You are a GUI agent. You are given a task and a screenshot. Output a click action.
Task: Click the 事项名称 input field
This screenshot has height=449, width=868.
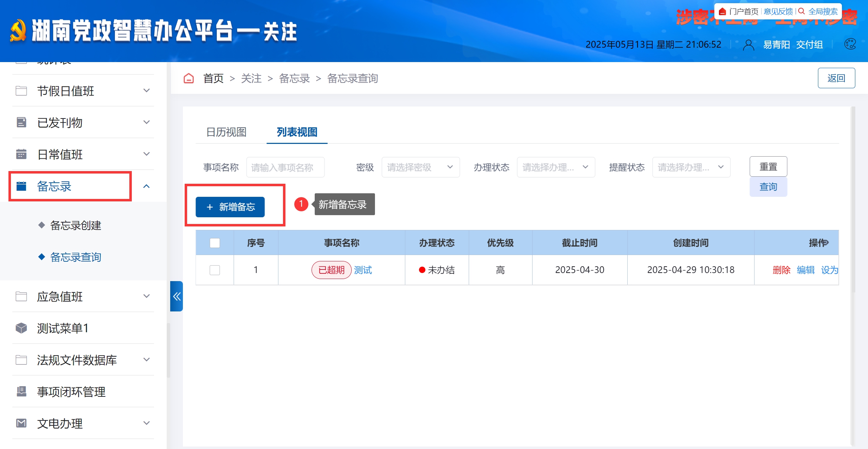(285, 167)
